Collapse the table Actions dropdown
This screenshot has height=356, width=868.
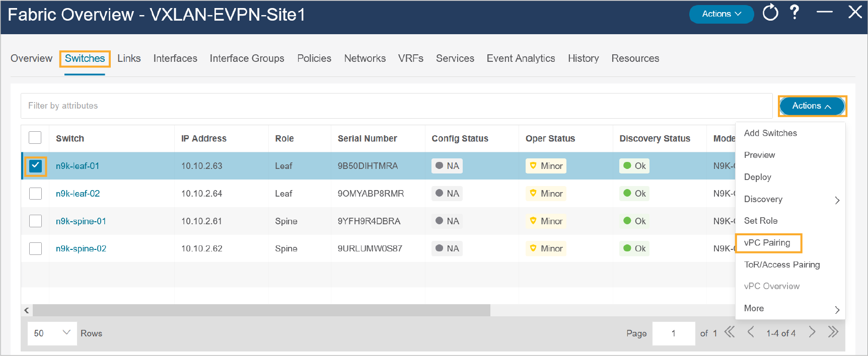pos(812,106)
